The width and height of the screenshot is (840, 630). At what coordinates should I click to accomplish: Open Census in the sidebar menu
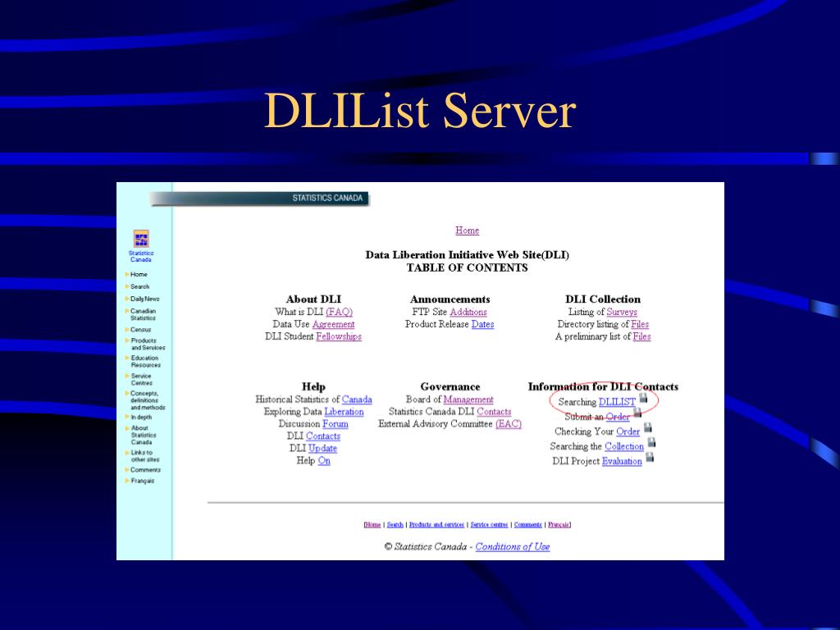click(141, 330)
